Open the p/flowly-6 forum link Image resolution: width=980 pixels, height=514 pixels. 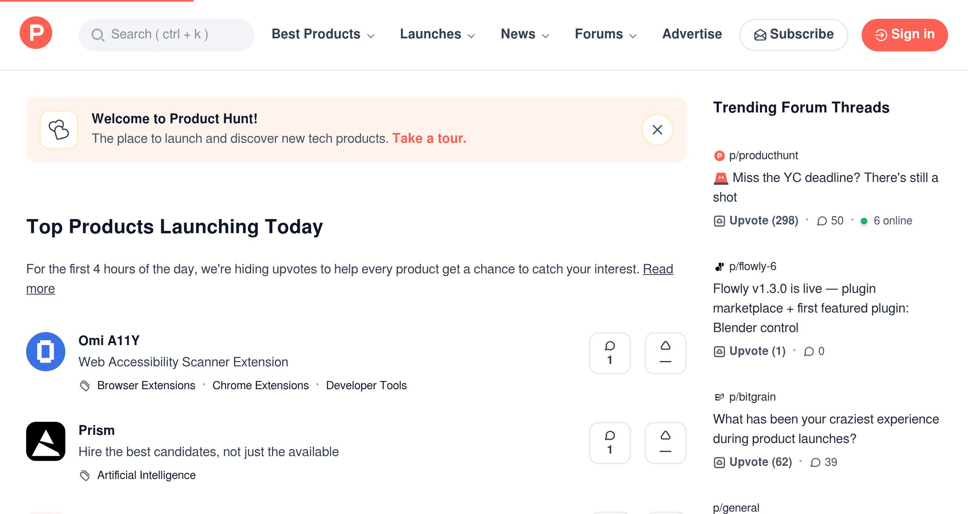pyautogui.click(x=753, y=266)
